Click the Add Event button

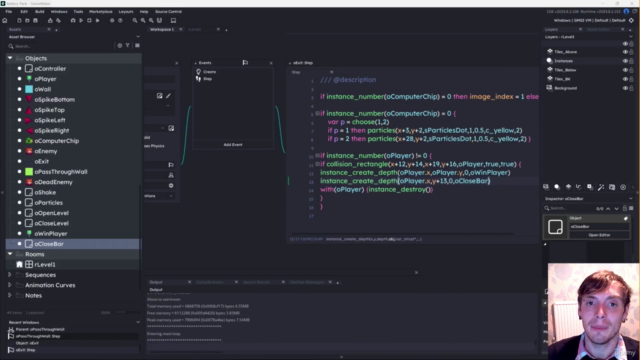233,144
